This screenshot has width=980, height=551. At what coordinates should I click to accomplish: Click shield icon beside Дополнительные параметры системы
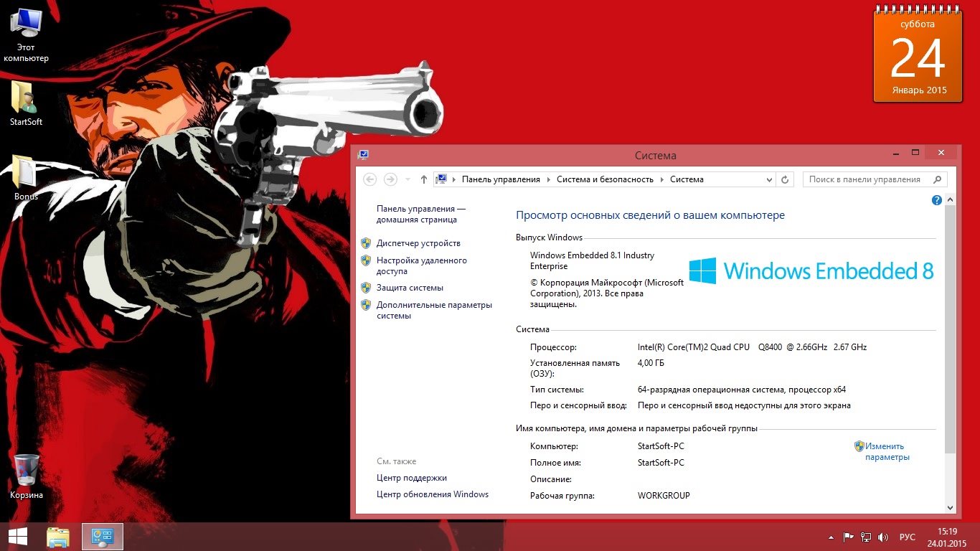point(366,305)
